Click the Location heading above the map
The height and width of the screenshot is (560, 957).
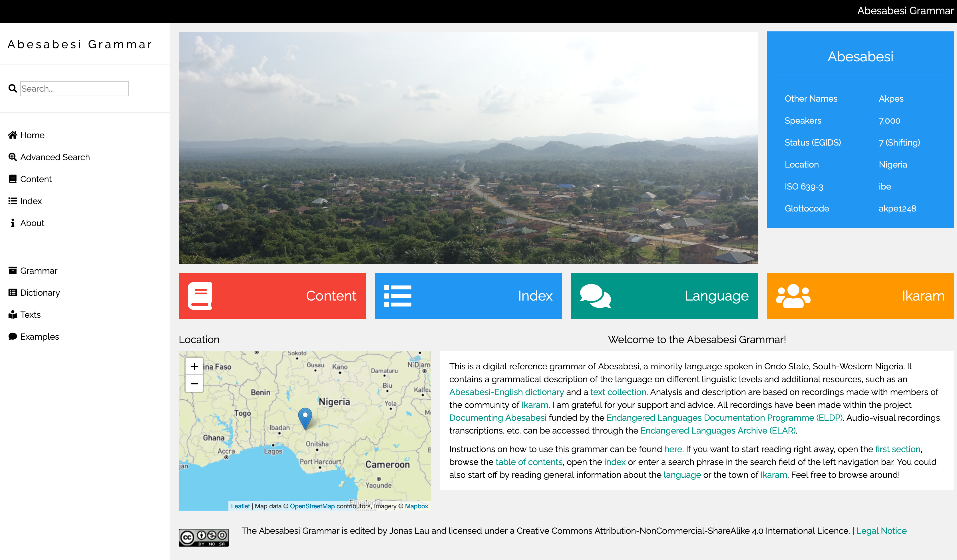point(199,340)
